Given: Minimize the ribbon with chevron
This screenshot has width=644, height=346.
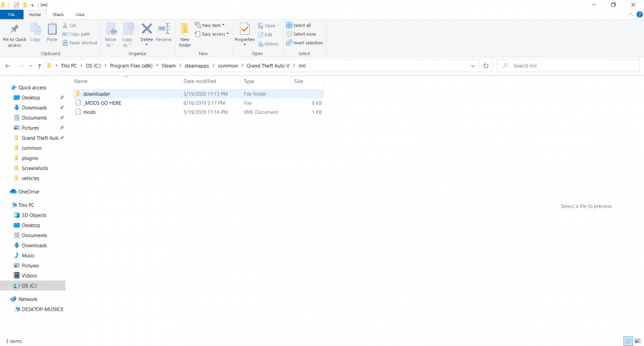Looking at the screenshot, I should pos(631,15).
